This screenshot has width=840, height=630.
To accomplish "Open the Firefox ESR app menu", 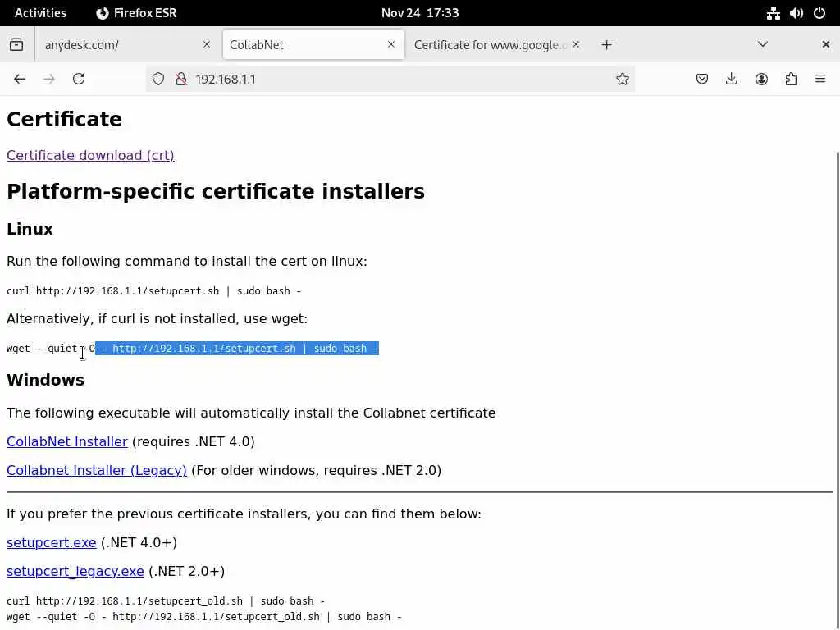I will click(x=136, y=13).
